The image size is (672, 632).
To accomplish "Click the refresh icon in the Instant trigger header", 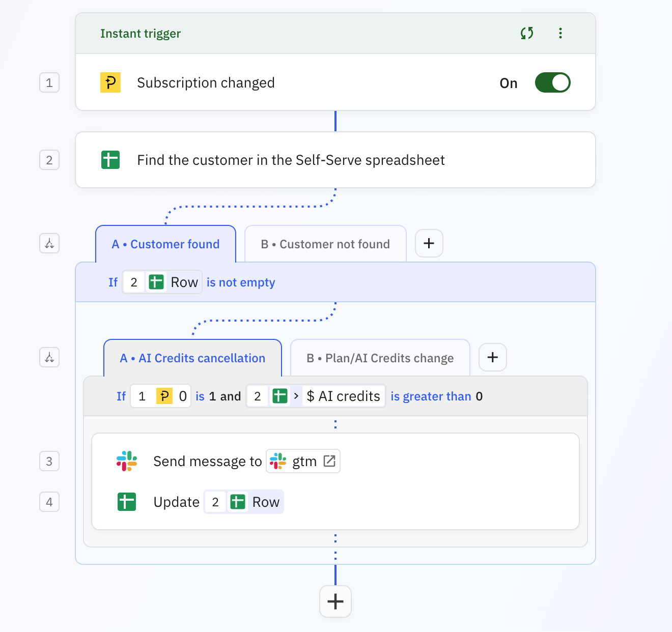I will click(x=527, y=33).
